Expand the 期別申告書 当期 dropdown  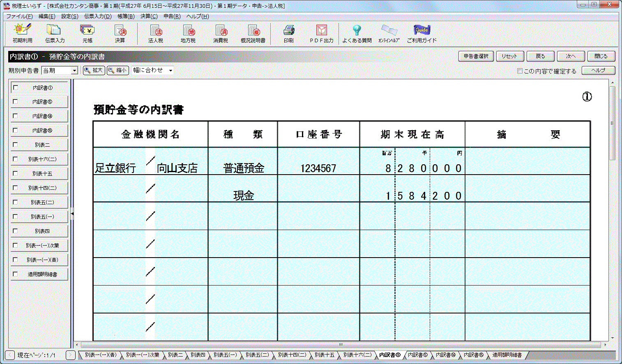point(74,71)
